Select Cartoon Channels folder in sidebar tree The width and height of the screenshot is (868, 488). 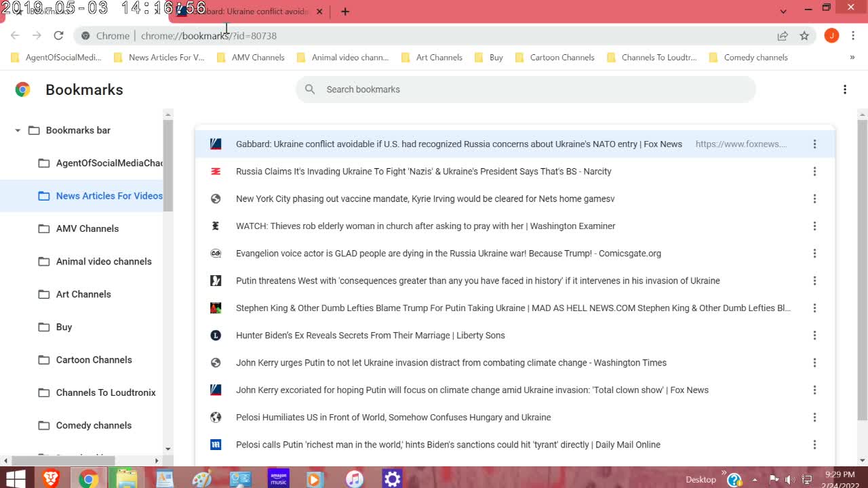(85, 360)
